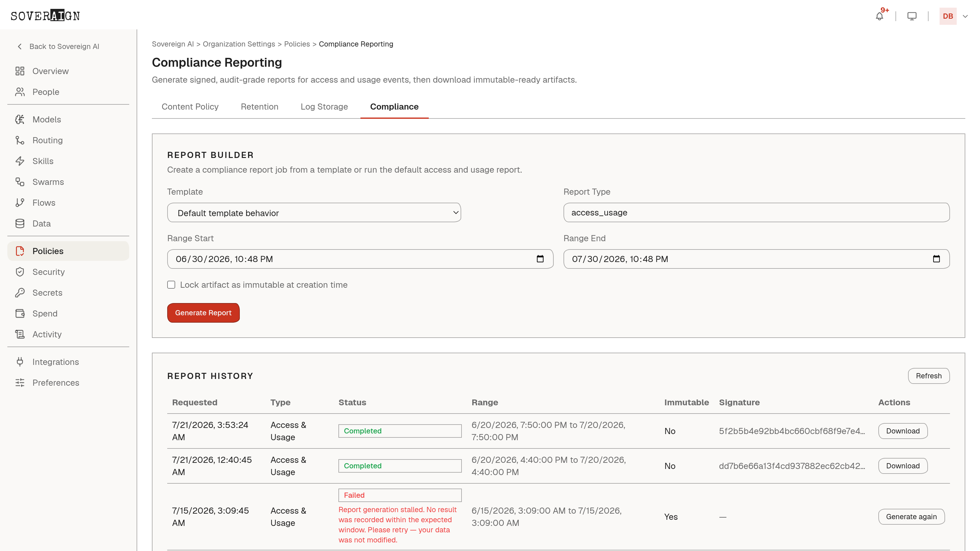Click the People icon in sidebar
The width and height of the screenshot is (980, 551).
tap(20, 92)
